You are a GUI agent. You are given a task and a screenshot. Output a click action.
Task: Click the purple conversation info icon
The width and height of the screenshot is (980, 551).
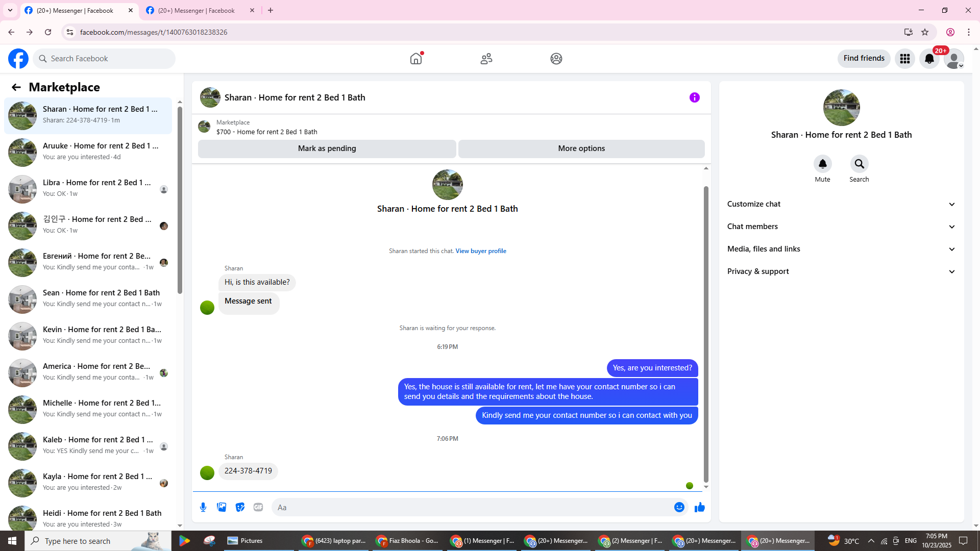(x=694, y=97)
